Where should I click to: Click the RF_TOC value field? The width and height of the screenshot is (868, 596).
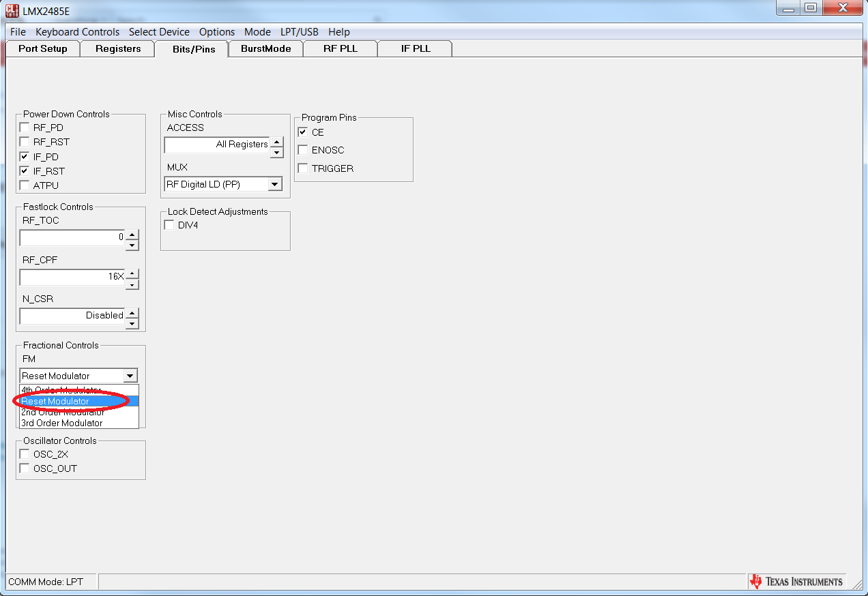tap(73, 239)
